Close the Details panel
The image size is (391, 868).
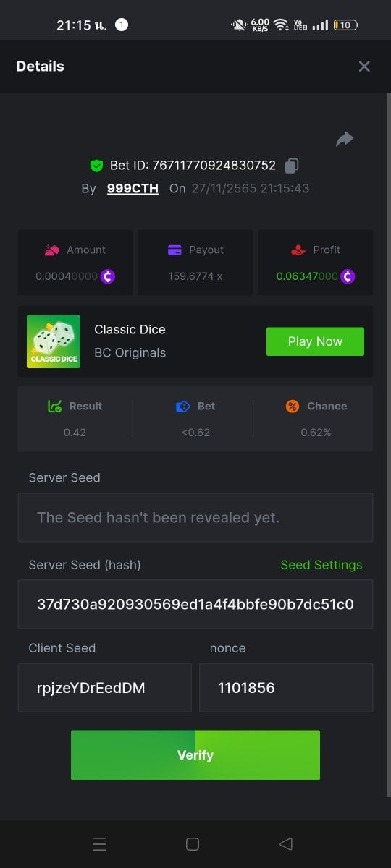tap(364, 67)
